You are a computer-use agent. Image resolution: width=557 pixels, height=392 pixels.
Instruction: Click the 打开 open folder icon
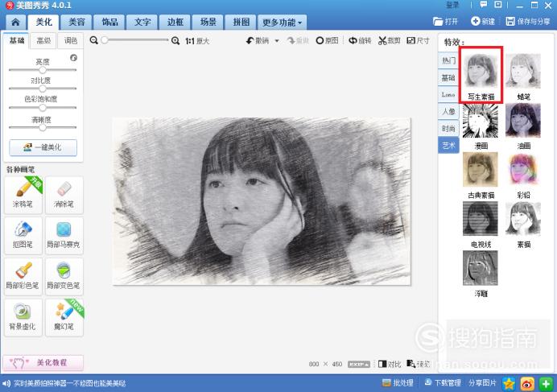tap(438, 21)
